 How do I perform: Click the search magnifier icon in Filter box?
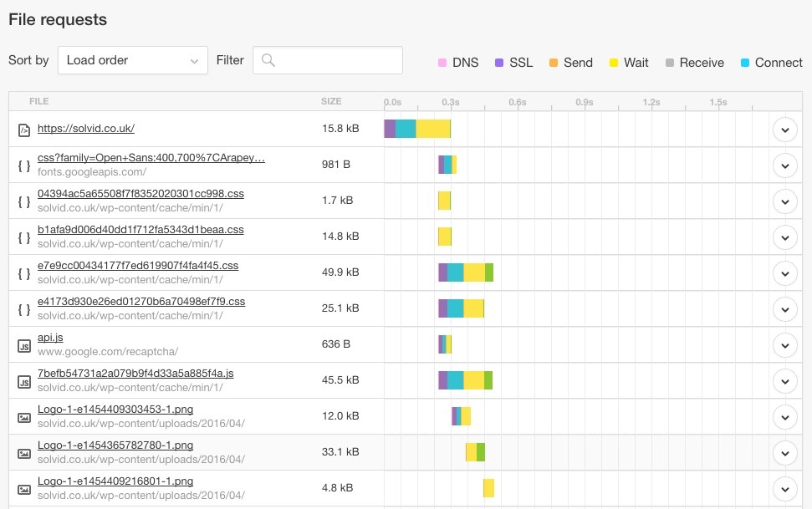pyautogui.click(x=268, y=60)
